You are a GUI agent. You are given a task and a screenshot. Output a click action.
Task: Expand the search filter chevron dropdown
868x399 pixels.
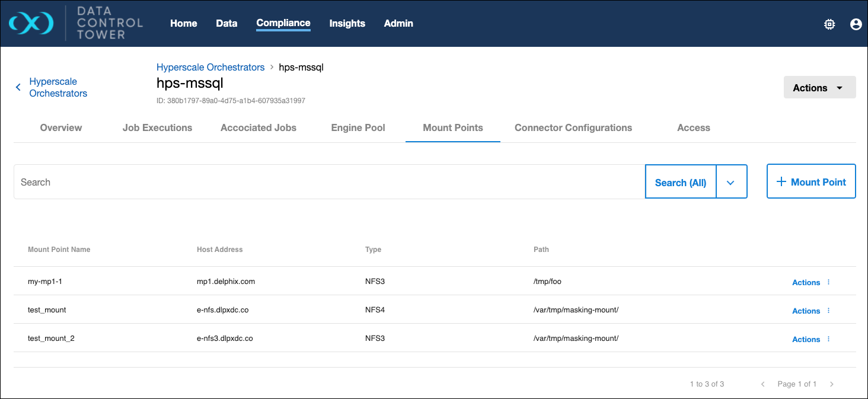point(731,182)
